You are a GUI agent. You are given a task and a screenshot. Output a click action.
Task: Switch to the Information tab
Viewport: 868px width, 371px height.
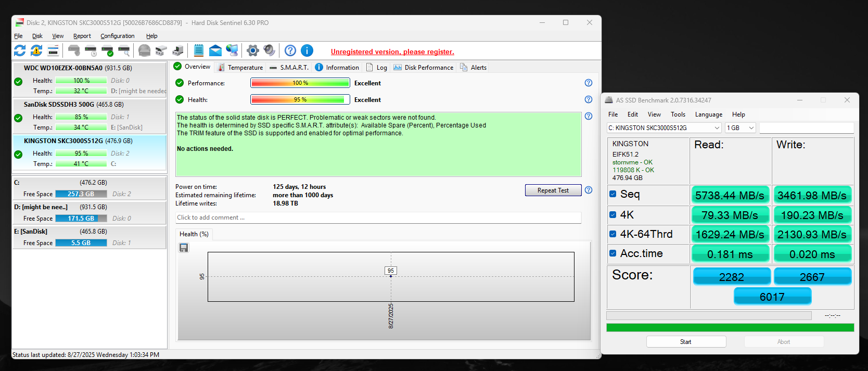click(x=337, y=67)
